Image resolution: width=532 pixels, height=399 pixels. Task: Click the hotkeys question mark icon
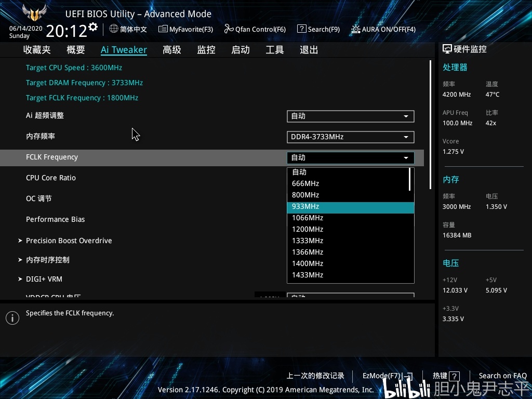click(x=454, y=376)
